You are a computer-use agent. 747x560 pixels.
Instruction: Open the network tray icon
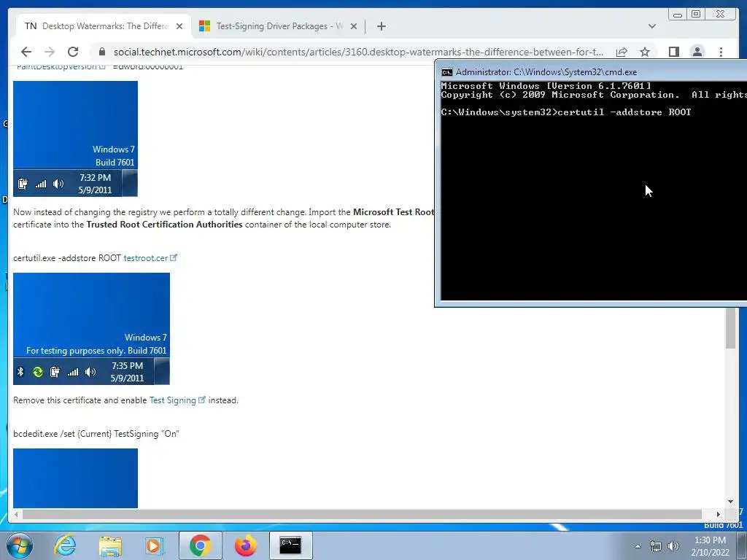656,546
